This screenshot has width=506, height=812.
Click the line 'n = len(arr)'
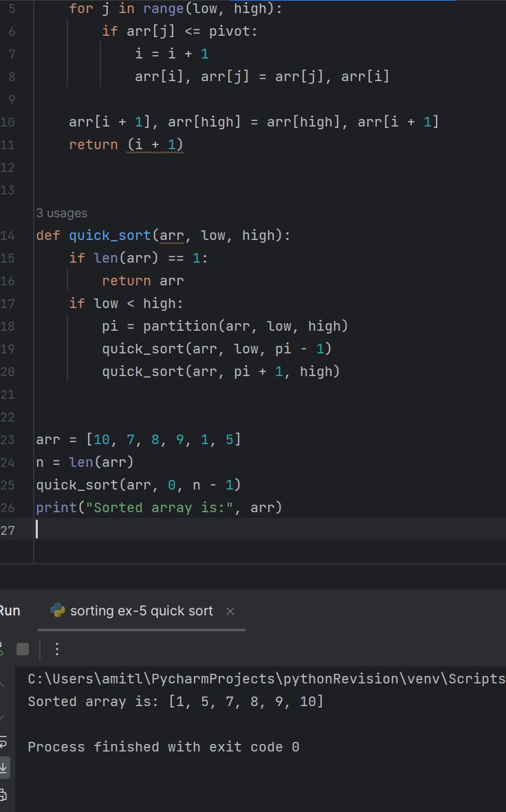tap(85, 463)
